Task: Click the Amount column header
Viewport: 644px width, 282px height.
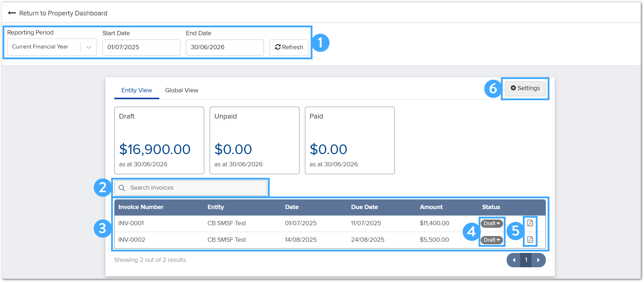Action: (x=431, y=207)
